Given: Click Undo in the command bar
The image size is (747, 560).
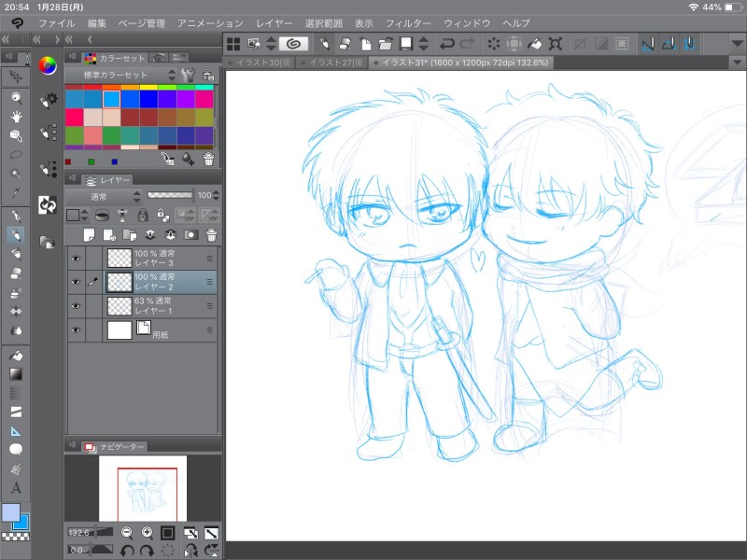Looking at the screenshot, I should [446, 44].
